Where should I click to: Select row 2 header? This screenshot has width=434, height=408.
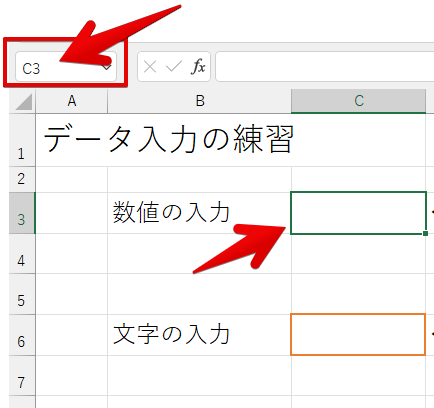point(22,179)
